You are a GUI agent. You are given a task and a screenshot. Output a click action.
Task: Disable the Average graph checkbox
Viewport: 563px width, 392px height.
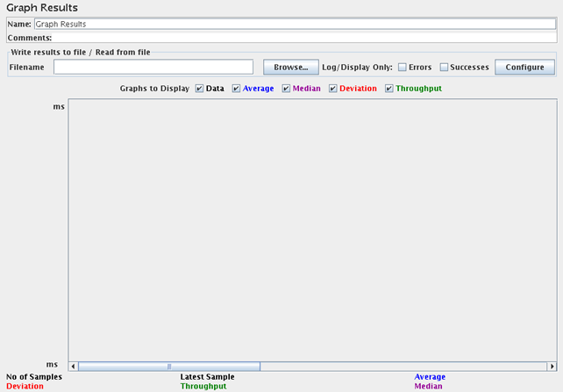[x=237, y=89]
